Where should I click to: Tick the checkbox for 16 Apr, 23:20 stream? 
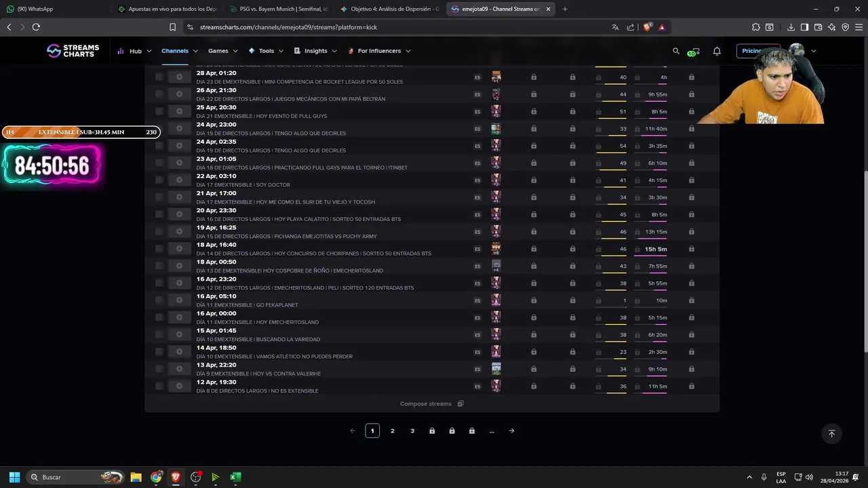click(x=159, y=283)
